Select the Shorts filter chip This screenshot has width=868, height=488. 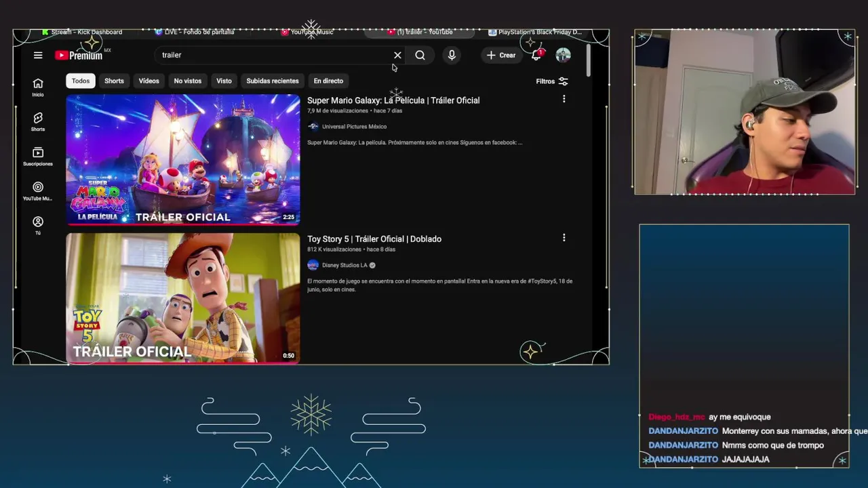coord(114,81)
